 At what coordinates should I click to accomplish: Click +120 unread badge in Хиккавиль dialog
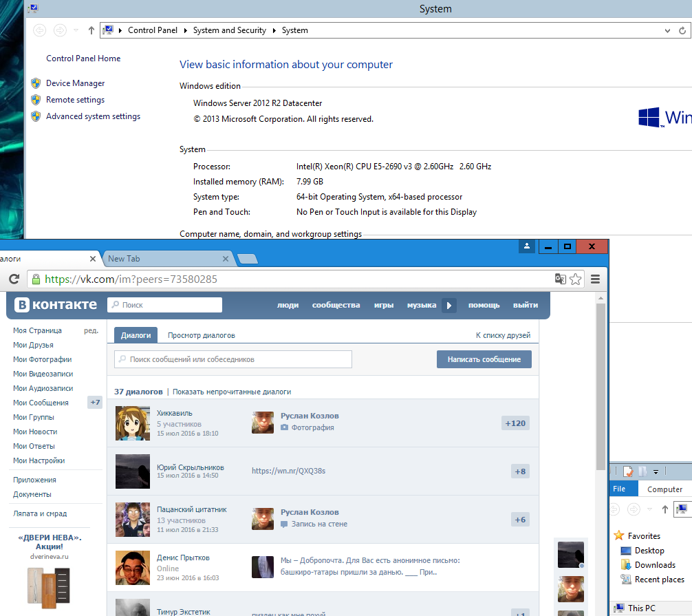[515, 423]
